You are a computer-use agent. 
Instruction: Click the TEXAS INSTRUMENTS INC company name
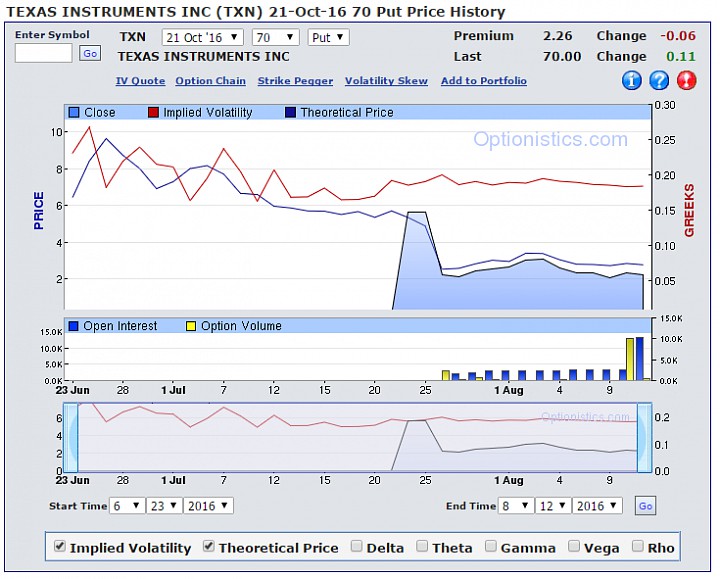point(203,56)
